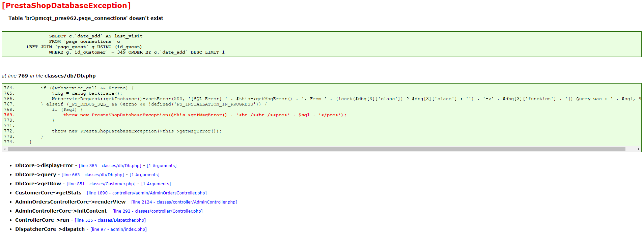Click the code box's right scroll arrow

(638, 149)
